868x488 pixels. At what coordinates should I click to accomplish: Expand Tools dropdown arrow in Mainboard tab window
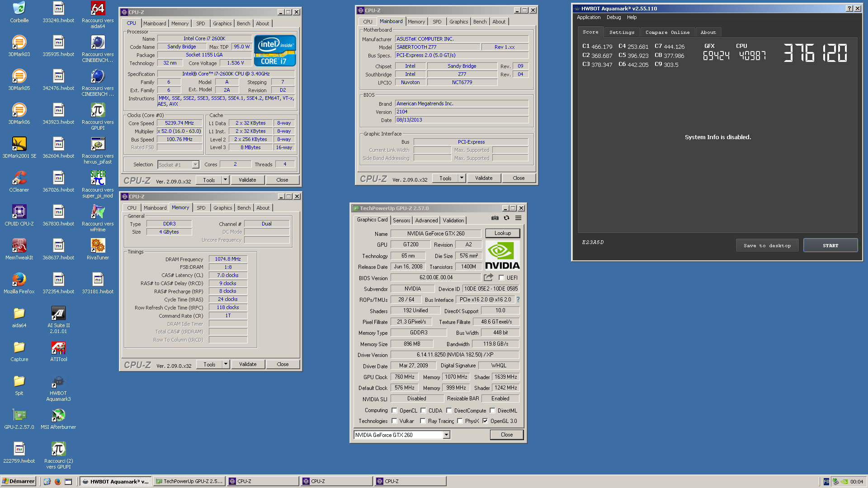pyautogui.click(x=462, y=178)
